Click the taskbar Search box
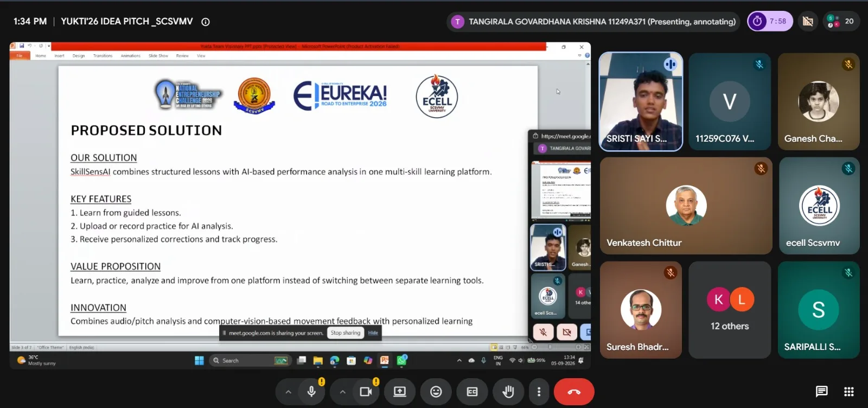Image resolution: width=868 pixels, height=408 pixels. [251, 360]
